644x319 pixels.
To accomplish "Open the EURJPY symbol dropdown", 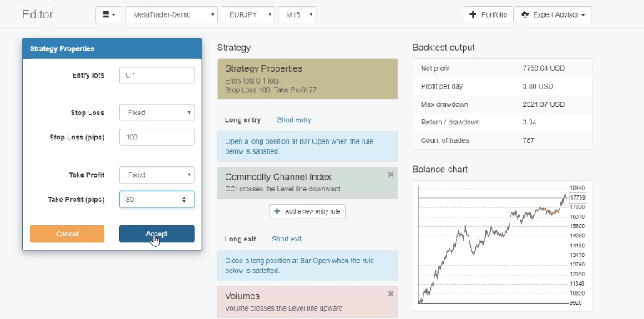I will [x=248, y=14].
